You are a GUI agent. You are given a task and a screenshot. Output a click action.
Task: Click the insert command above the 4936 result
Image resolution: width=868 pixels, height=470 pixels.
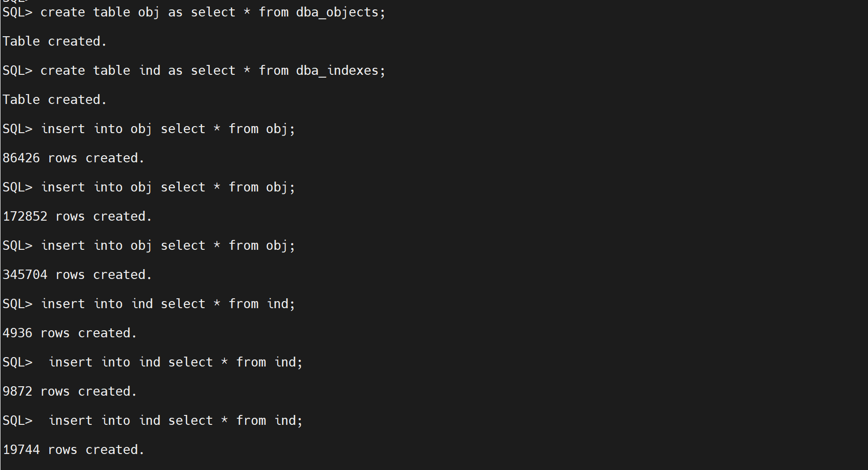coord(167,304)
